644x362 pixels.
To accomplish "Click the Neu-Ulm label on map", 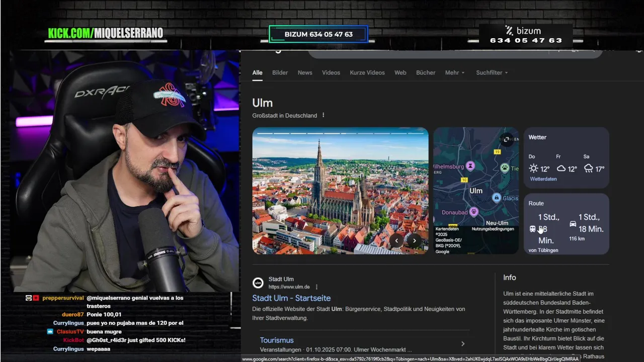I will [497, 223].
